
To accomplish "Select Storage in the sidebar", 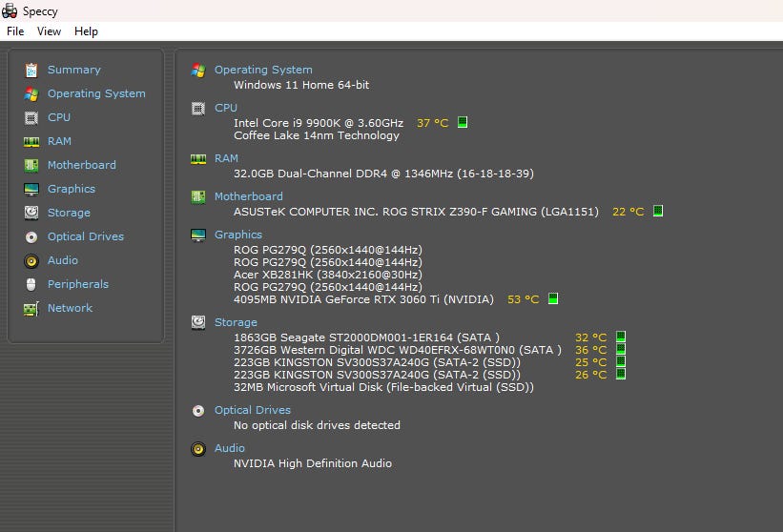I will [x=69, y=213].
